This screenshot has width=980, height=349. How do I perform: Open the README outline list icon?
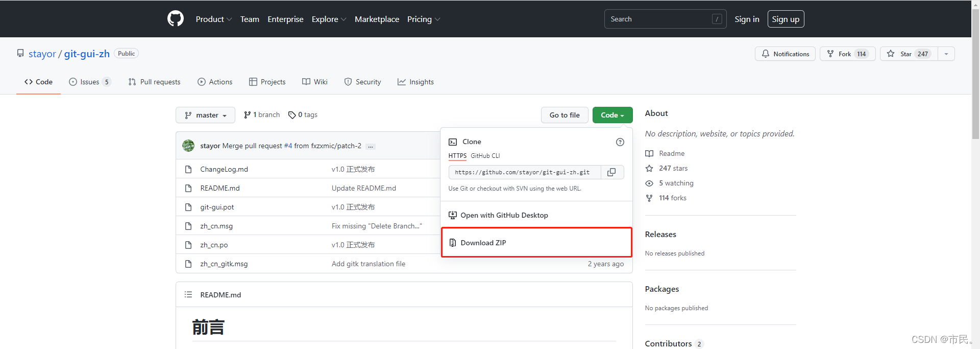[188, 294]
